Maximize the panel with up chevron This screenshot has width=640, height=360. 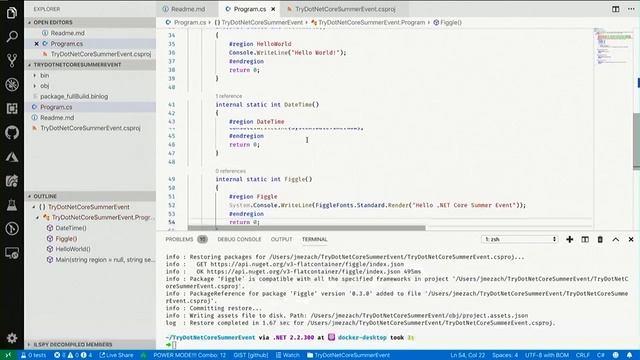616,239
